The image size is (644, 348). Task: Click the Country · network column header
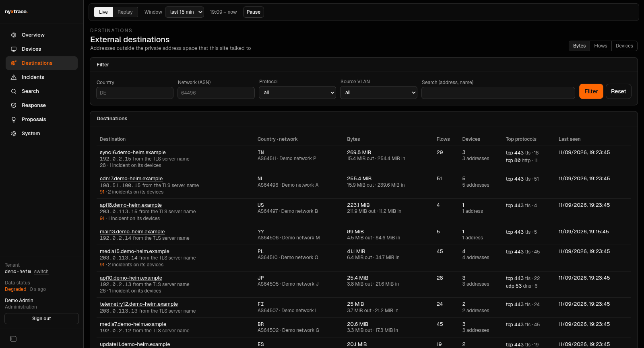click(x=278, y=139)
